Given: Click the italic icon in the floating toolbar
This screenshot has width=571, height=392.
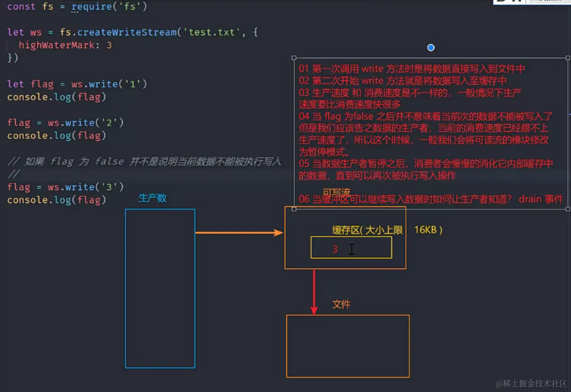Looking at the screenshot, I should click(x=517, y=1).
